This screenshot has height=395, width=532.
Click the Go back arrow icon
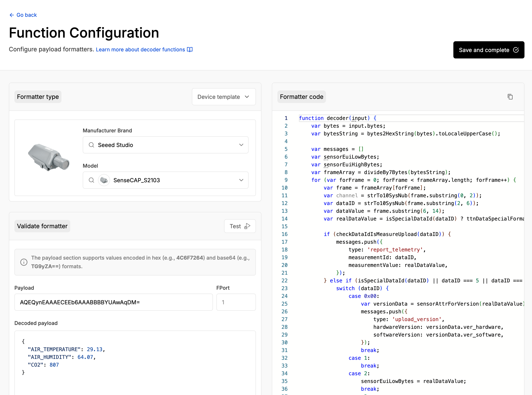pyautogui.click(x=11, y=15)
